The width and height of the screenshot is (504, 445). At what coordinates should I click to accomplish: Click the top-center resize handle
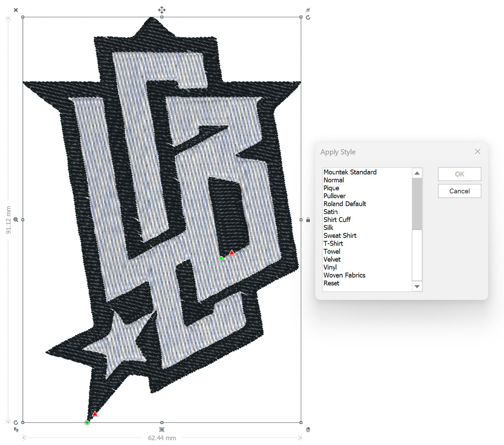(162, 17)
